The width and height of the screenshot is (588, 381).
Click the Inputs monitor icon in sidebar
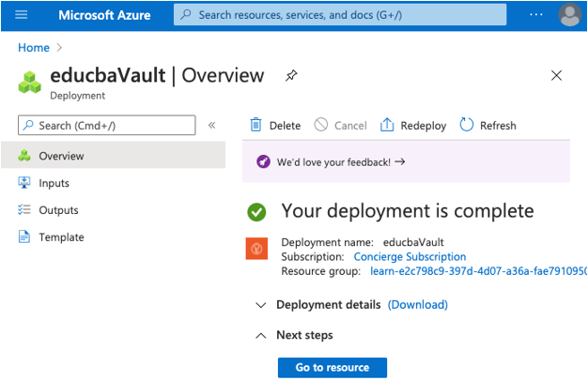(24, 183)
